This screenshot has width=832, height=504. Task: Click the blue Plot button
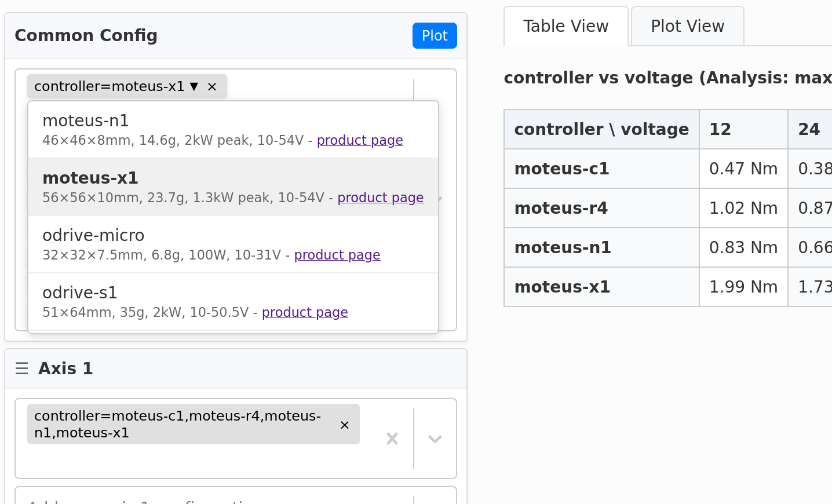point(435,36)
